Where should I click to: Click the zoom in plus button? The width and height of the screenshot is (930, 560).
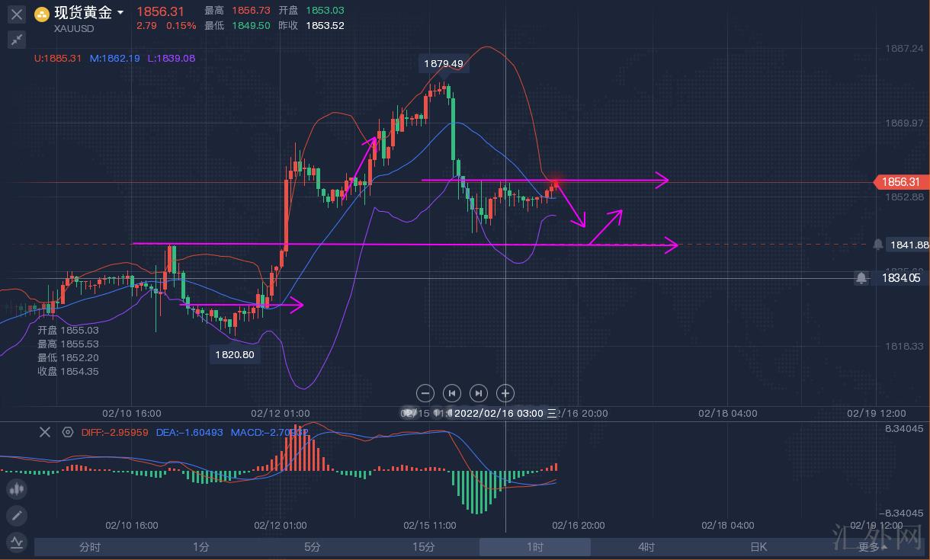[505, 393]
